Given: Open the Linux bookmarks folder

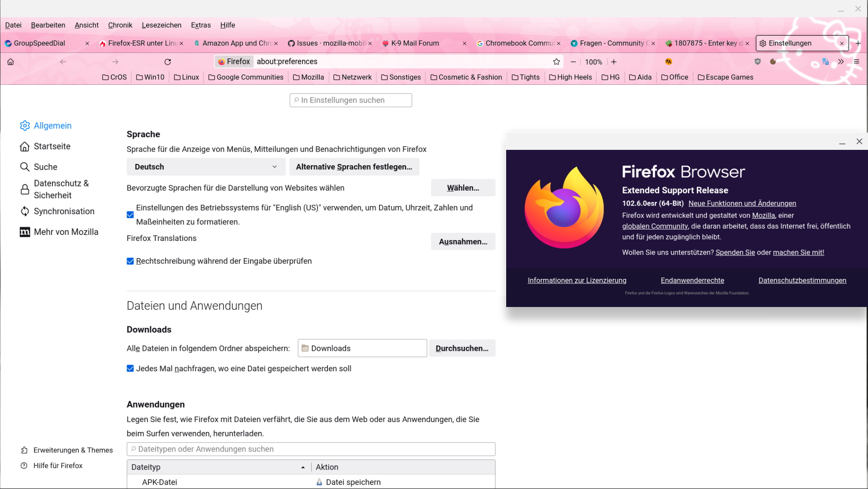Looking at the screenshot, I should 186,77.
